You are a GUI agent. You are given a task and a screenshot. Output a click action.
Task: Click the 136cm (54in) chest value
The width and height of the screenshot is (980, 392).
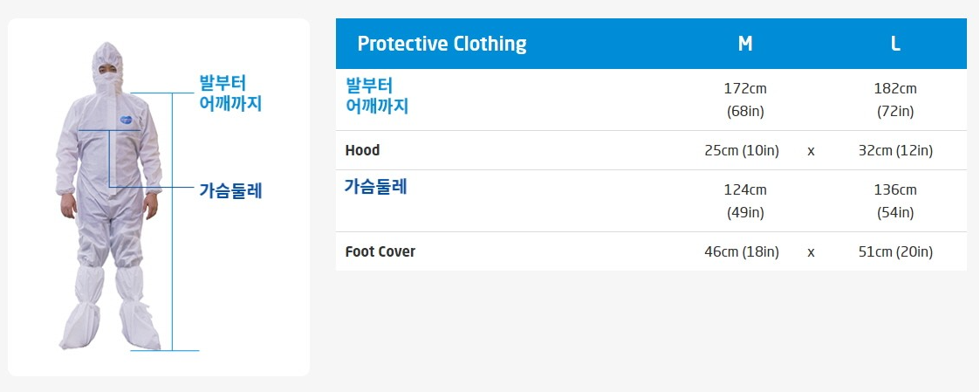pyautogui.click(x=895, y=202)
